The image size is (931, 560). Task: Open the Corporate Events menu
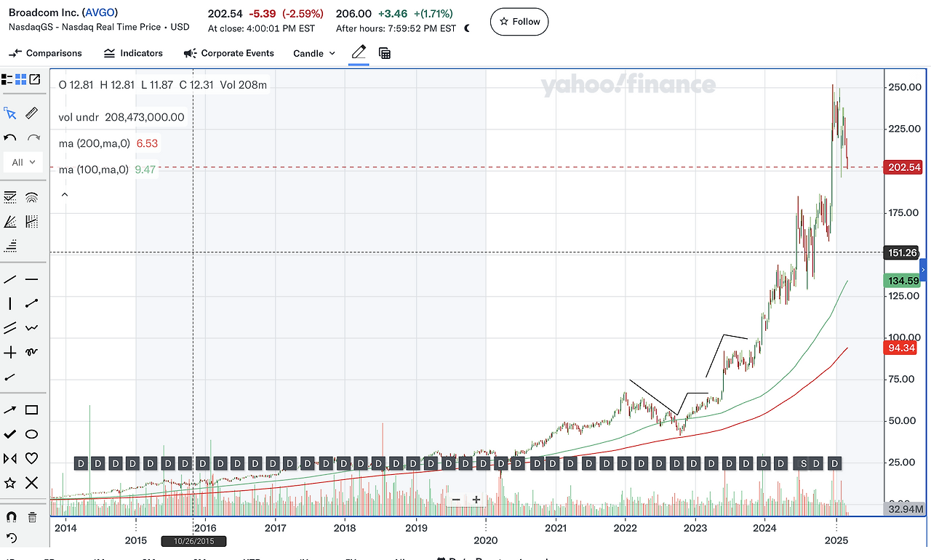click(x=229, y=53)
